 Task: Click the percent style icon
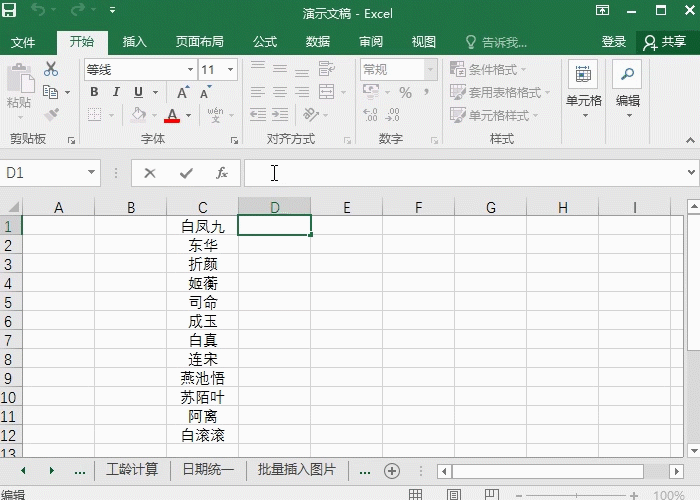click(x=405, y=92)
